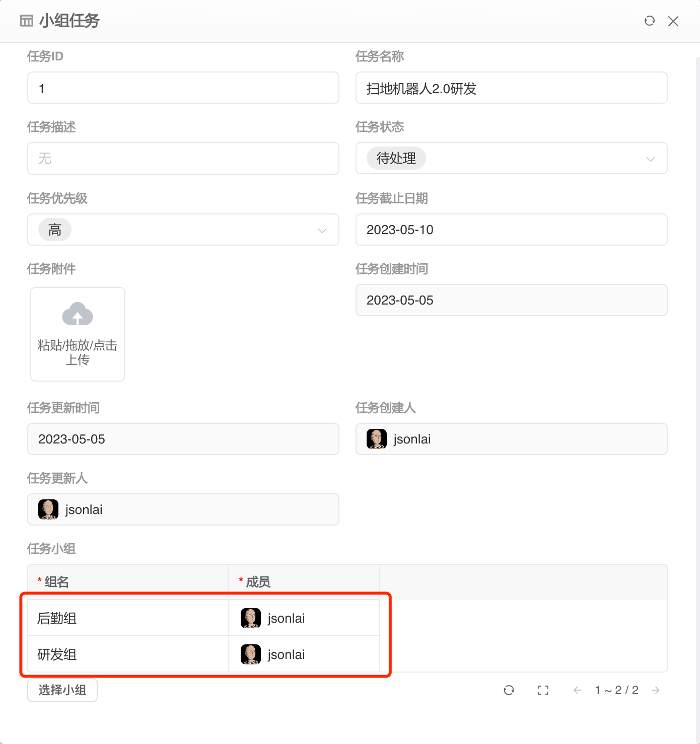Click jsonlai avatar in 任务创建人 field
The height and width of the screenshot is (744, 700).
coord(377,439)
